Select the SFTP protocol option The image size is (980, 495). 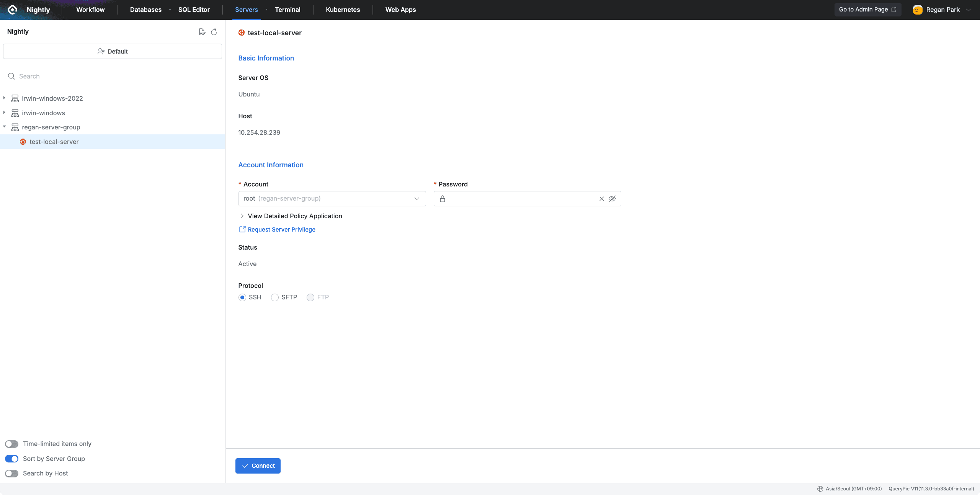[x=274, y=297]
